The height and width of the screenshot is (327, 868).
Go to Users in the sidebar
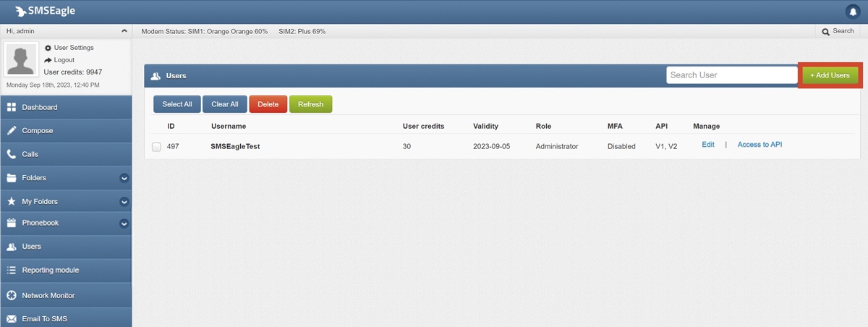point(66,247)
